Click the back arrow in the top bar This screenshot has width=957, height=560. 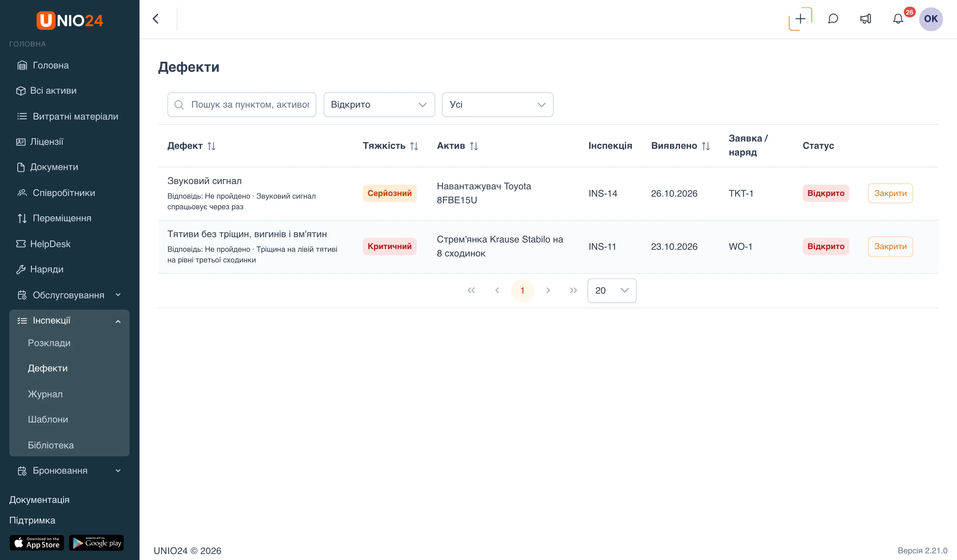(x=156, y=19)
